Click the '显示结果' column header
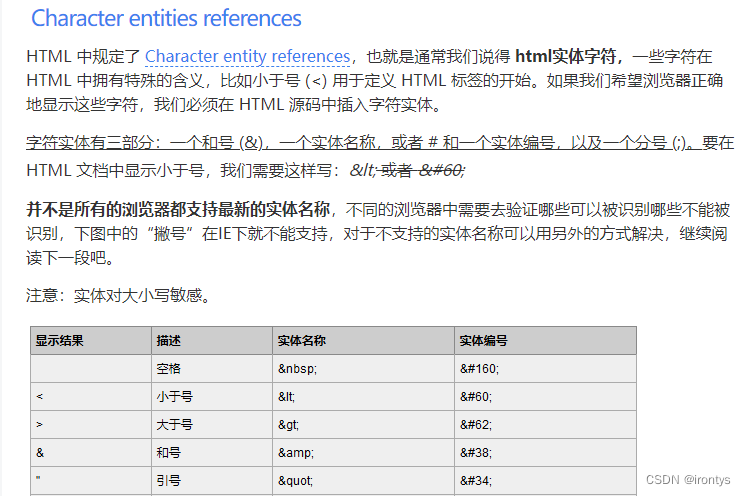 (91, 340)
